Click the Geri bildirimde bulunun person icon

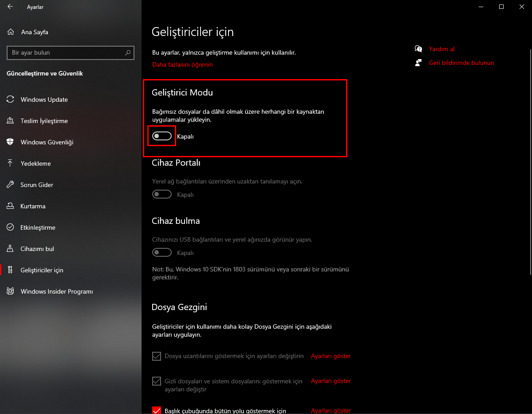point(418,63)
